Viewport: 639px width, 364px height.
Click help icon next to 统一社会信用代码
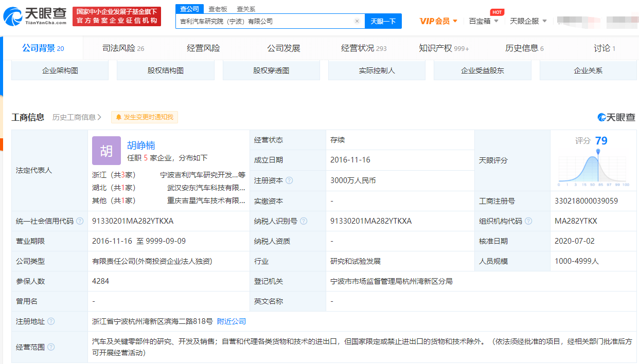(80, 221)
